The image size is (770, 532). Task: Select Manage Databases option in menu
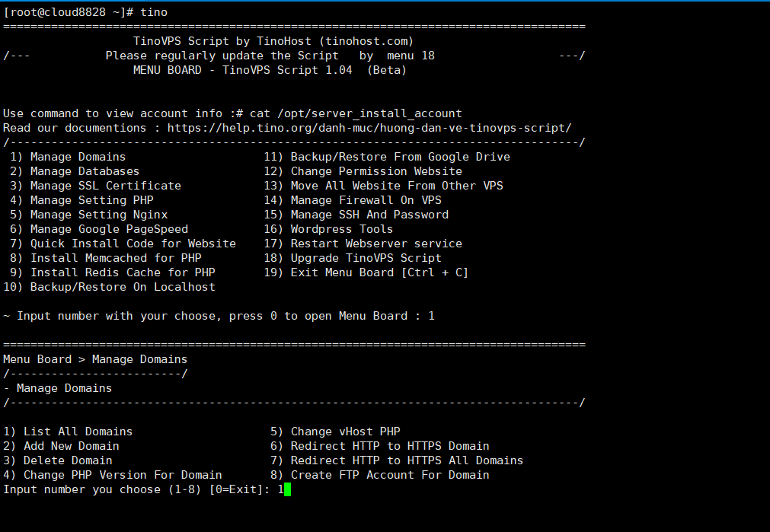pos(75,171)
